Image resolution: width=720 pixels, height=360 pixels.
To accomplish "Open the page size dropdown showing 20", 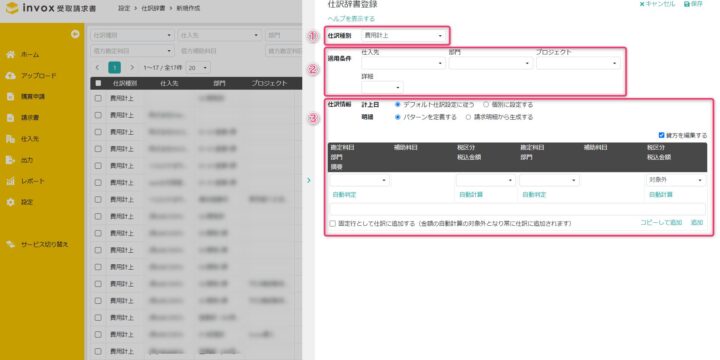I will coord(198,68).
